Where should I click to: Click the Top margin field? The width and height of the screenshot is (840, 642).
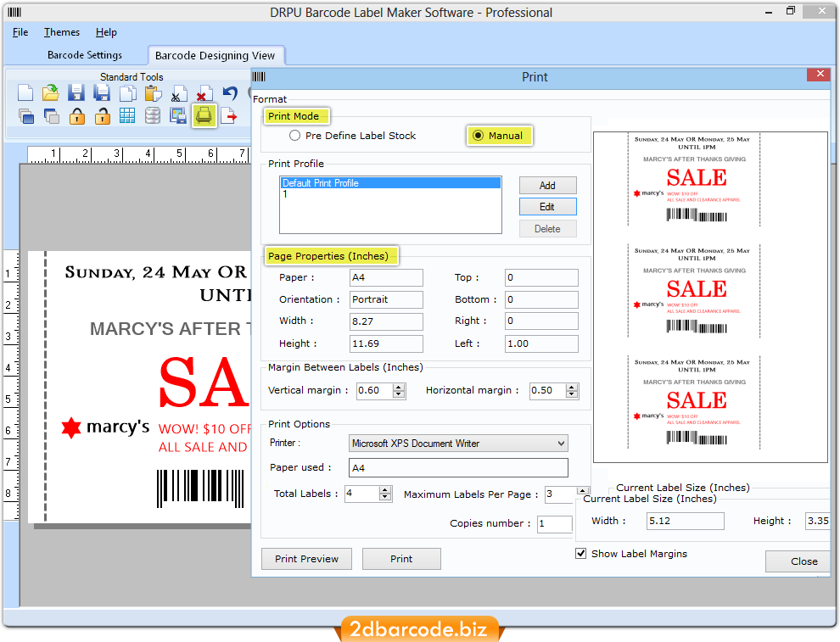pos(541,277)
